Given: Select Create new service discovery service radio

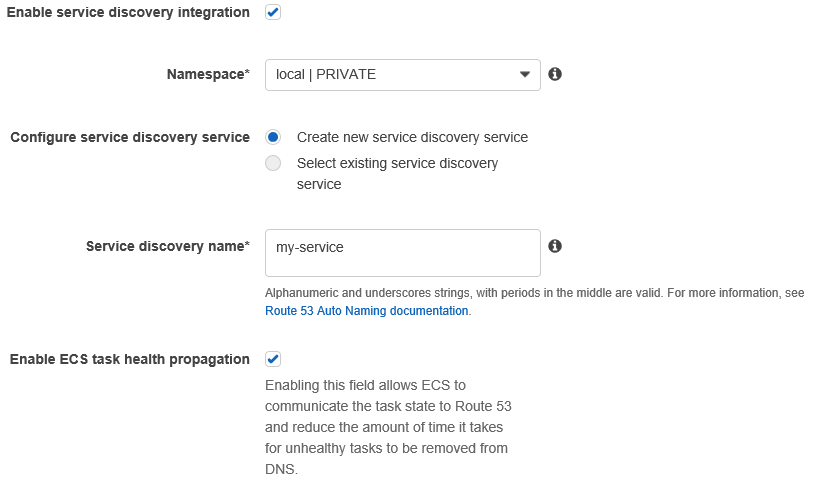Looking at the screenshot, I should click(273, 137).
